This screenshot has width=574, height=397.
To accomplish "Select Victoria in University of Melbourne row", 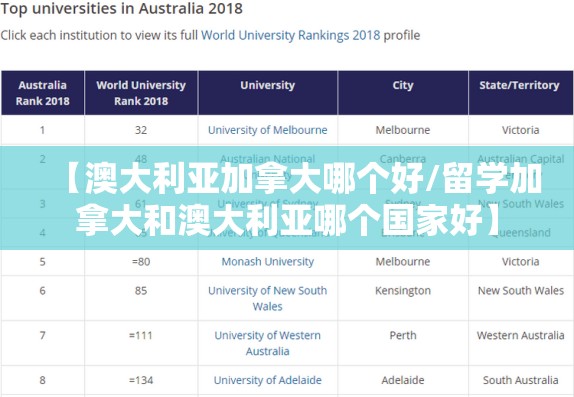I will pyautogui.click(x=520, y=130).
